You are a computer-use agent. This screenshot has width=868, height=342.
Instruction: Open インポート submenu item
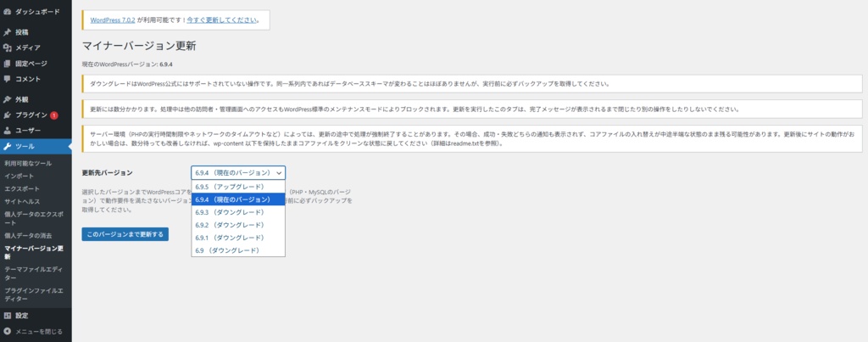click(x=19, y=176)
